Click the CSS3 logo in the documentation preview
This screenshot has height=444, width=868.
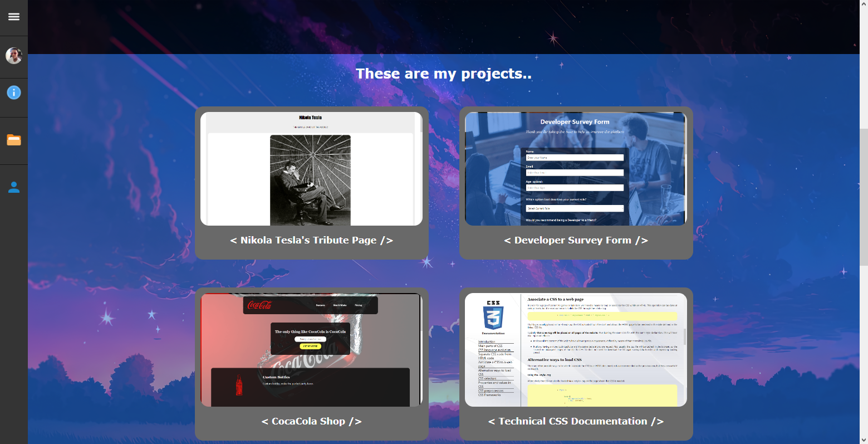(493, 315)
